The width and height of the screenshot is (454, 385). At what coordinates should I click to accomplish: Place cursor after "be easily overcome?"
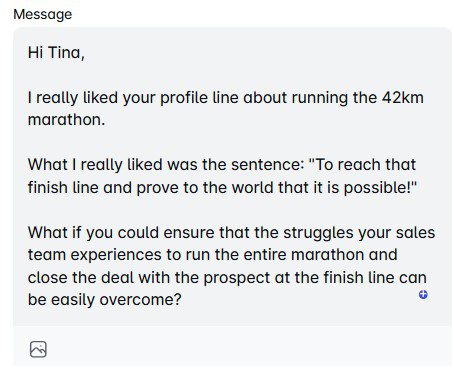[x=182, y=300]
